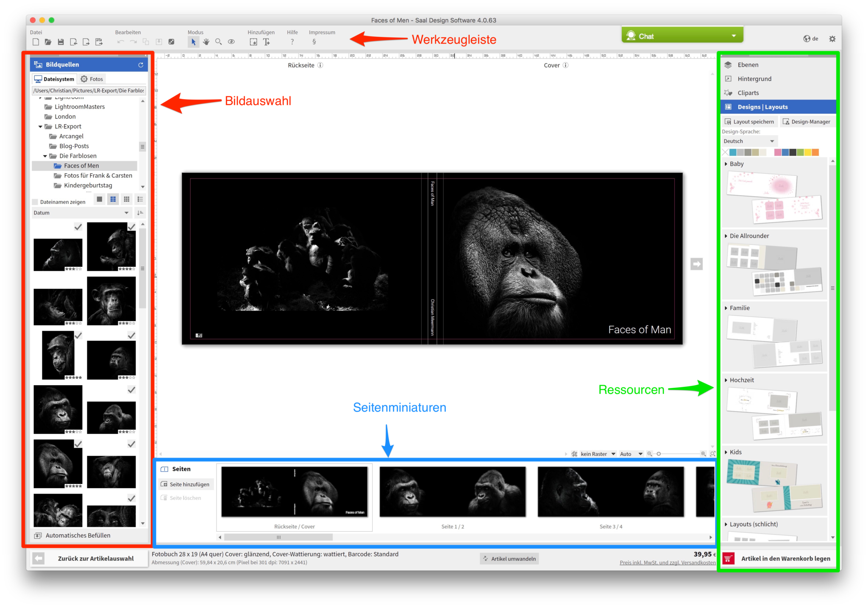
Task: Click the random dice icon under Bearbeiten
Action: click(x=171, y=42)
